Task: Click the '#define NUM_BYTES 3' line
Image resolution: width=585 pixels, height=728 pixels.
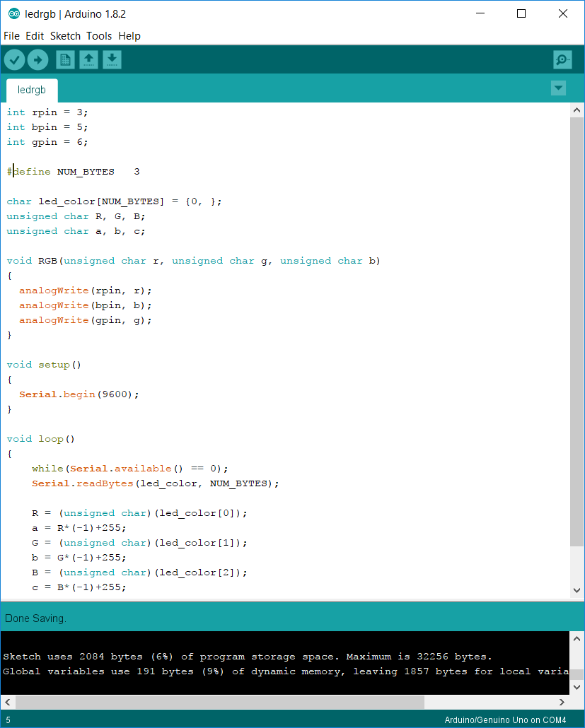Action: coord(73,172)
